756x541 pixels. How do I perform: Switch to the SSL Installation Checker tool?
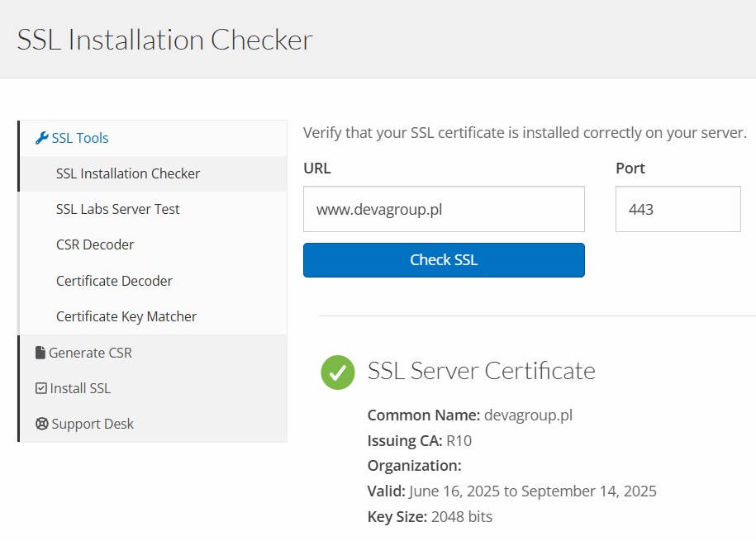[128, 173]
